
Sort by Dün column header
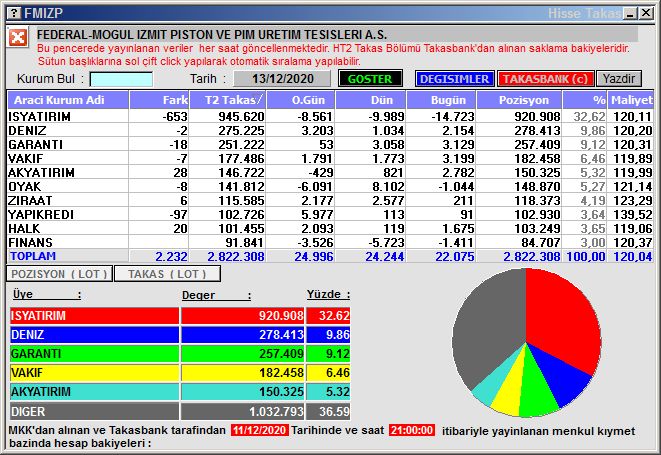371,100
